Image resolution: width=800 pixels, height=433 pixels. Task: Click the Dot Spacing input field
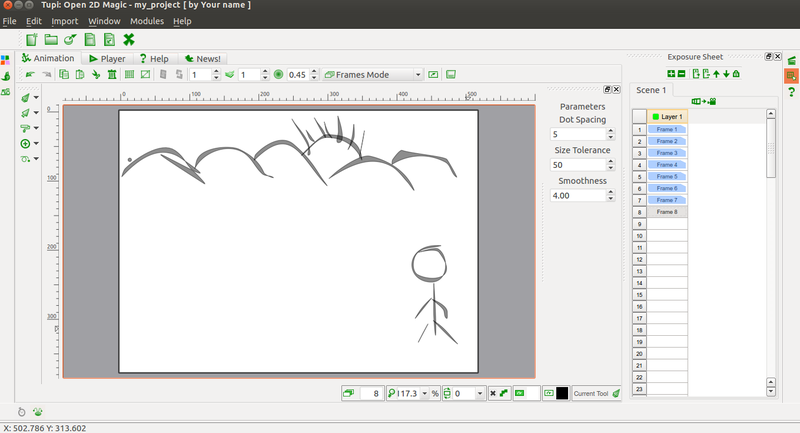[x=578, y=134]
